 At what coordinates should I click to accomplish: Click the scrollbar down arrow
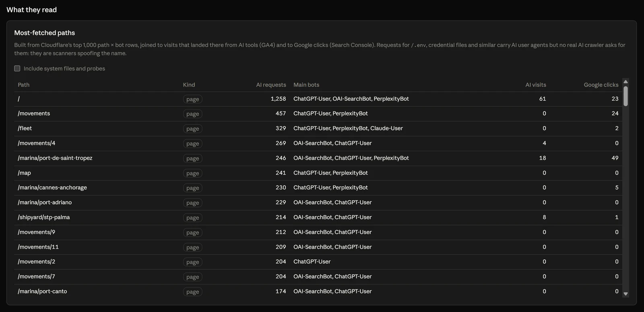click(x=625, y=294)
